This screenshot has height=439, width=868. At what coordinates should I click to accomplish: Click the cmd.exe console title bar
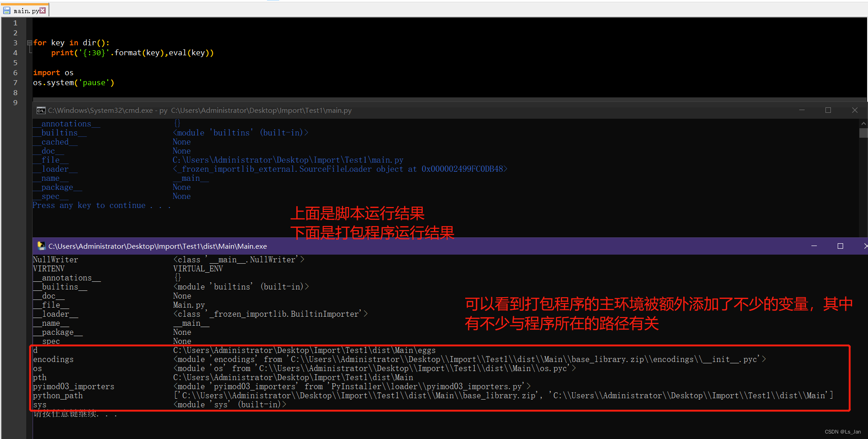coord(226,110)
